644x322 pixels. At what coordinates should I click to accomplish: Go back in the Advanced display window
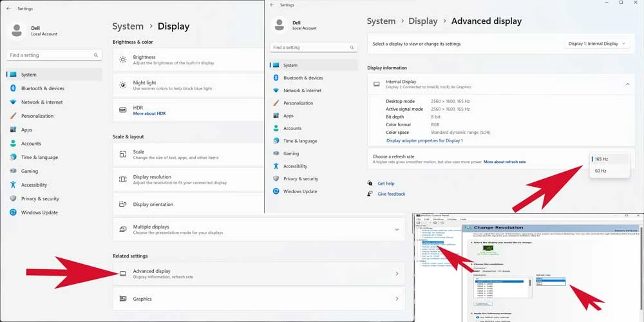(272, 5)
